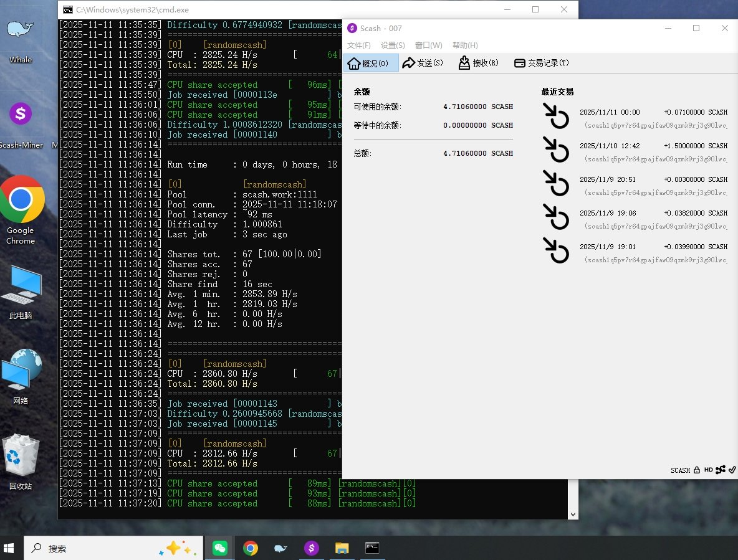Open the 此电脑 desktop icon
Viewport: 738px width, 560px height.
(x=21, y=292)
